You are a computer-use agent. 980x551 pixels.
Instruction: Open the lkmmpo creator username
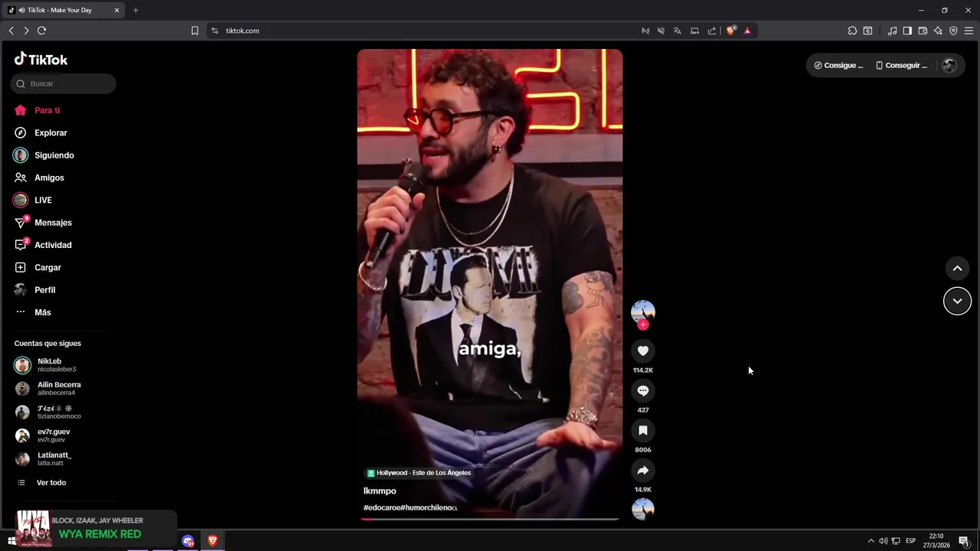coord(380,491)
